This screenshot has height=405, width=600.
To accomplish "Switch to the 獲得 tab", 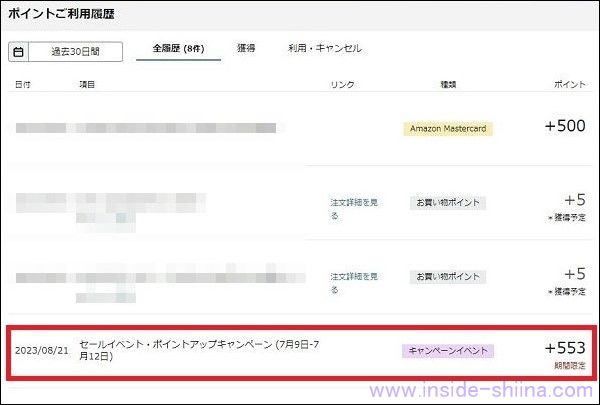I will (246, 48).
